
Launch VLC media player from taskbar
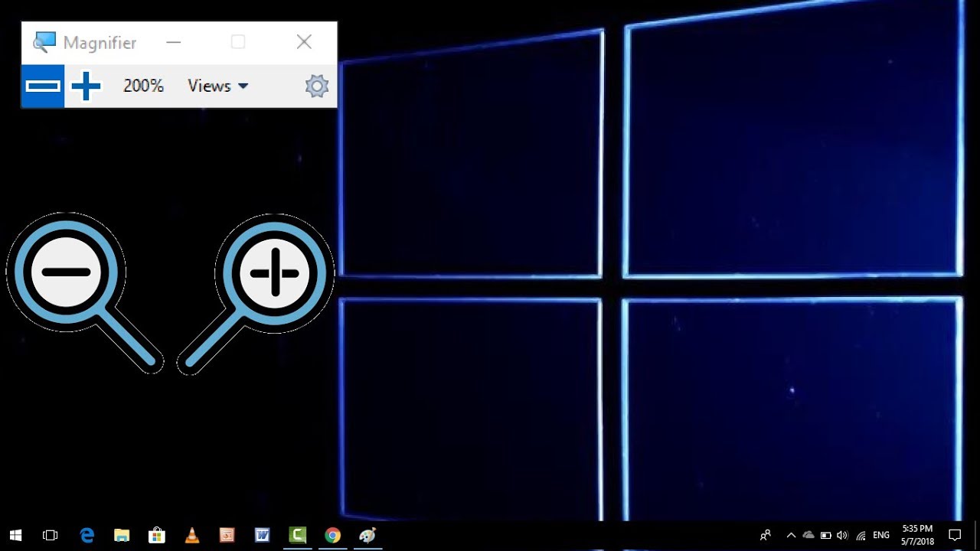pos(192,536)
